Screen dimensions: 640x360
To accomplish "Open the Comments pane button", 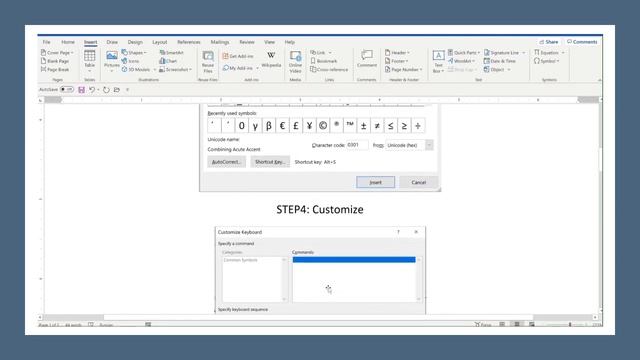I will (x=582, y=42).
